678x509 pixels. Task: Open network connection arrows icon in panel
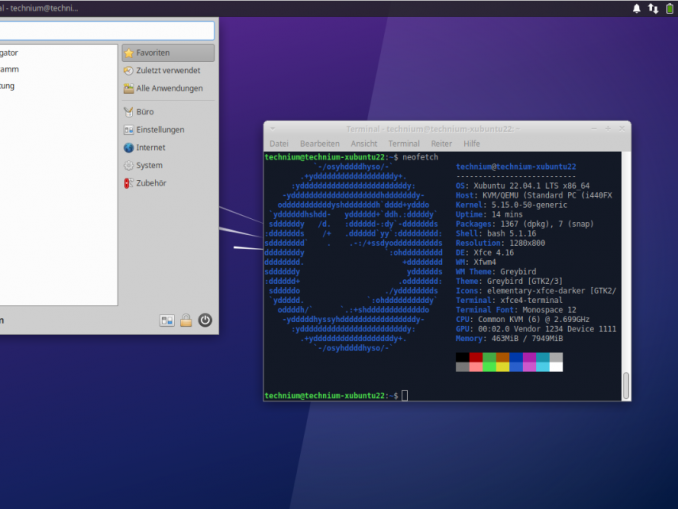[x=653, y=8]
